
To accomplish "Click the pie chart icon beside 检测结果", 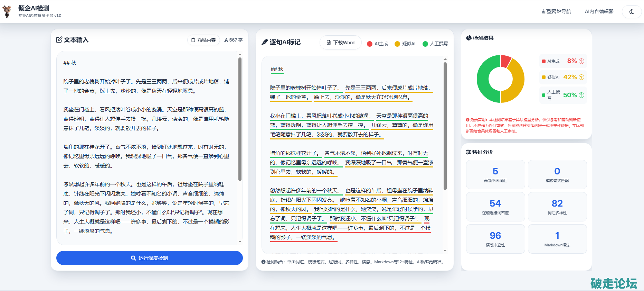I will (x=468, y=38).
